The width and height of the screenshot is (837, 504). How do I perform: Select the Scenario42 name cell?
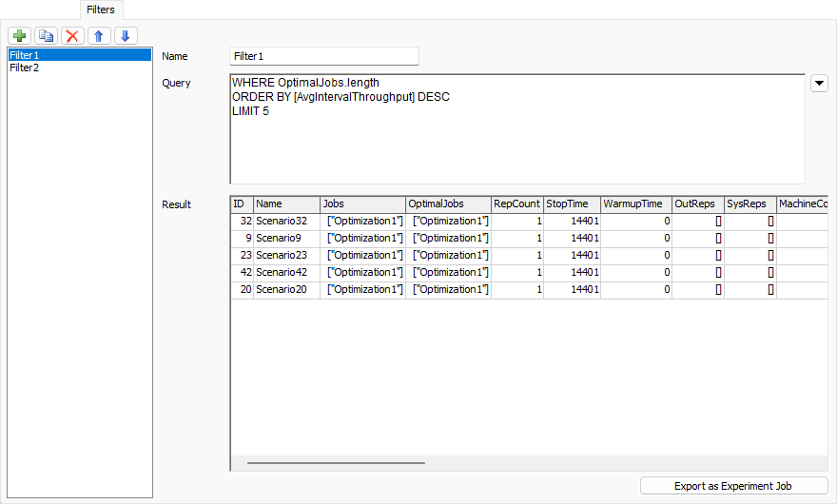pos(285,273)
